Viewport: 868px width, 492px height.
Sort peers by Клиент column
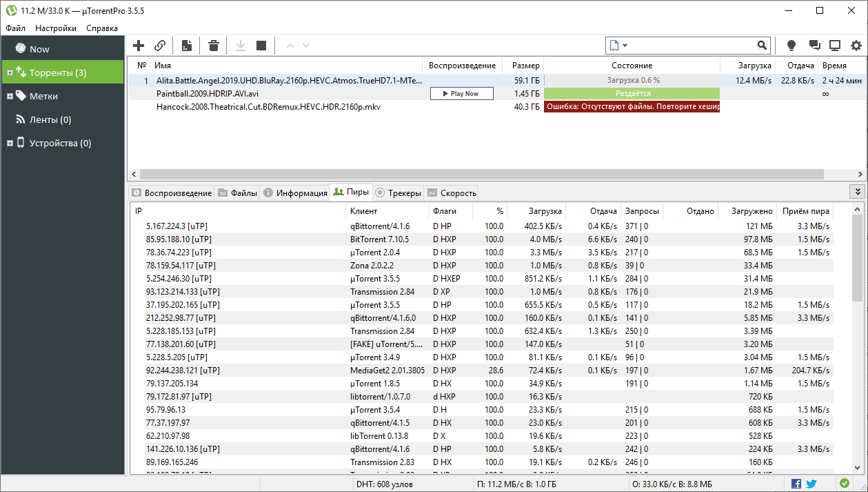click(x=387, y=211)
